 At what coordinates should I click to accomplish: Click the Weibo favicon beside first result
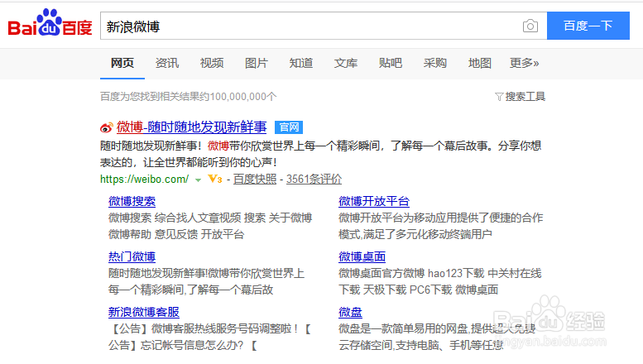[x=106, y=127]
